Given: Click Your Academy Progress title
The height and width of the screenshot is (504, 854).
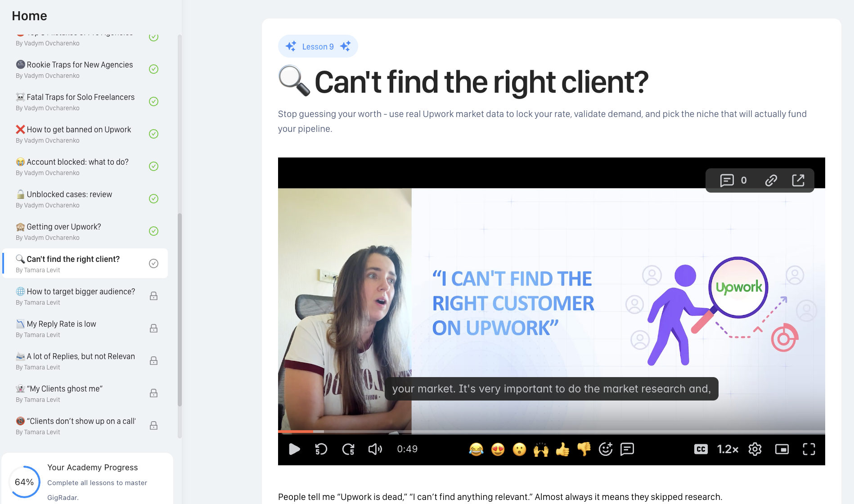Looking at the screenshot, I should pyautogui.click(x=93, y=468).
